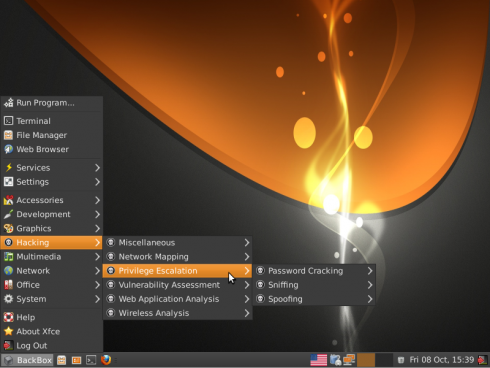The width and height of the screenshot is (490, 368).
Task: Click the System gear icon
Action: [x=9, y=299]
